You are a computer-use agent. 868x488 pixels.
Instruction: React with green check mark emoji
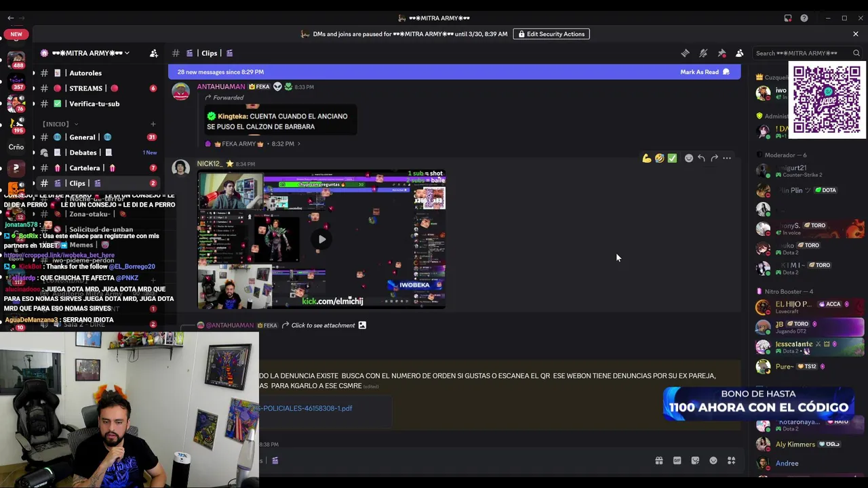pos(672,158)
